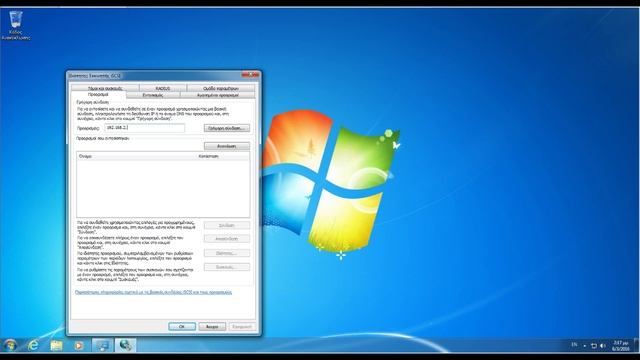Viewport: 640px width, 360px height.
Task: Select the iSCSI Initiator globe taskbar item
Action: click(x=125, y=346)
